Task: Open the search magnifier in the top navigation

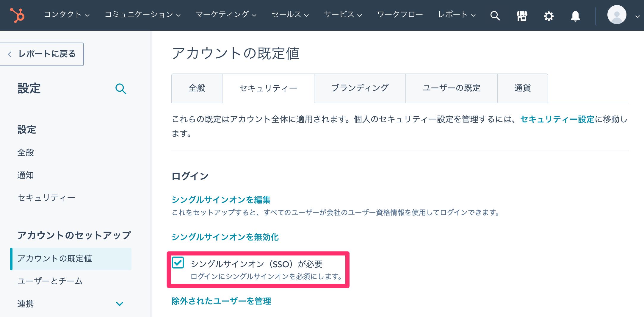Action: click(495, 15)
